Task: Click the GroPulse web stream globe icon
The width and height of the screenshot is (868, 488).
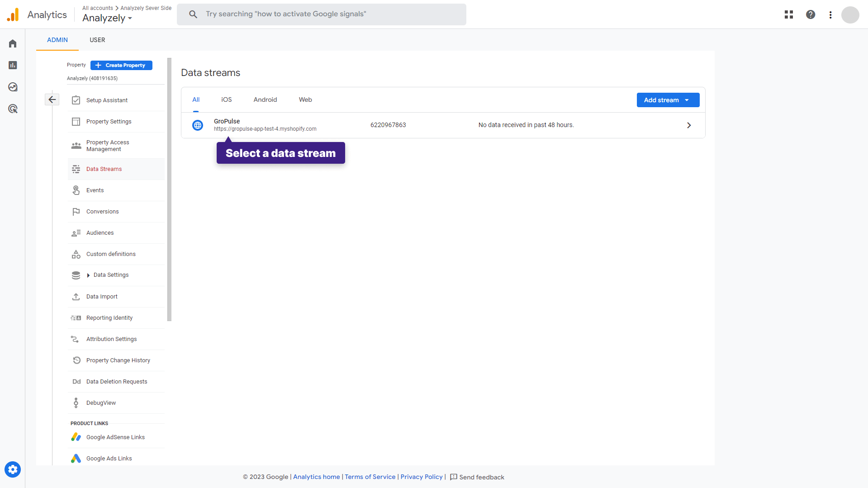Action: [198, 125]
